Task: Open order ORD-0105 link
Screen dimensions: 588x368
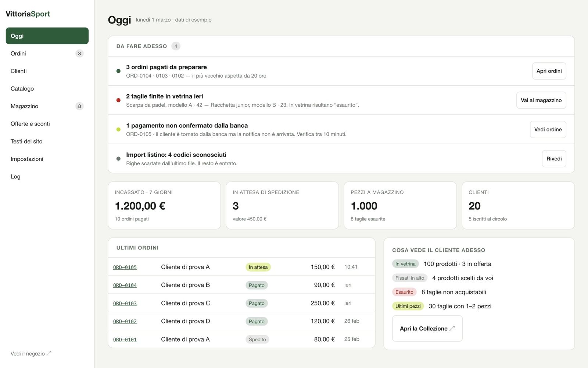Action: point(125,267)
